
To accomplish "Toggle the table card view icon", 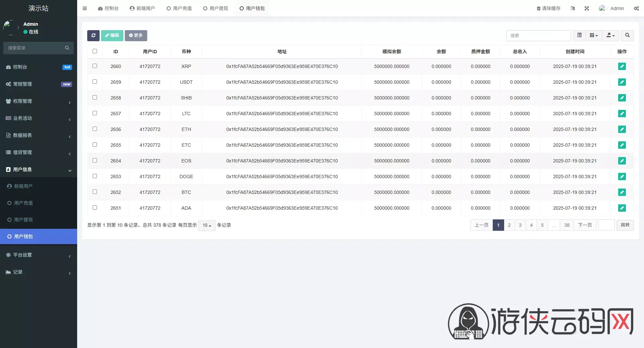I will point(579,35).
